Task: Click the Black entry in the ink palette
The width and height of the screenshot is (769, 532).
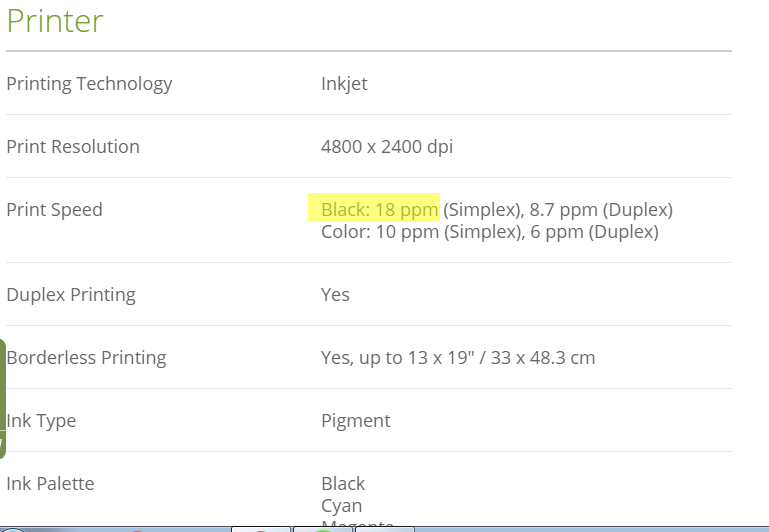Action: [x=343, y=484]
